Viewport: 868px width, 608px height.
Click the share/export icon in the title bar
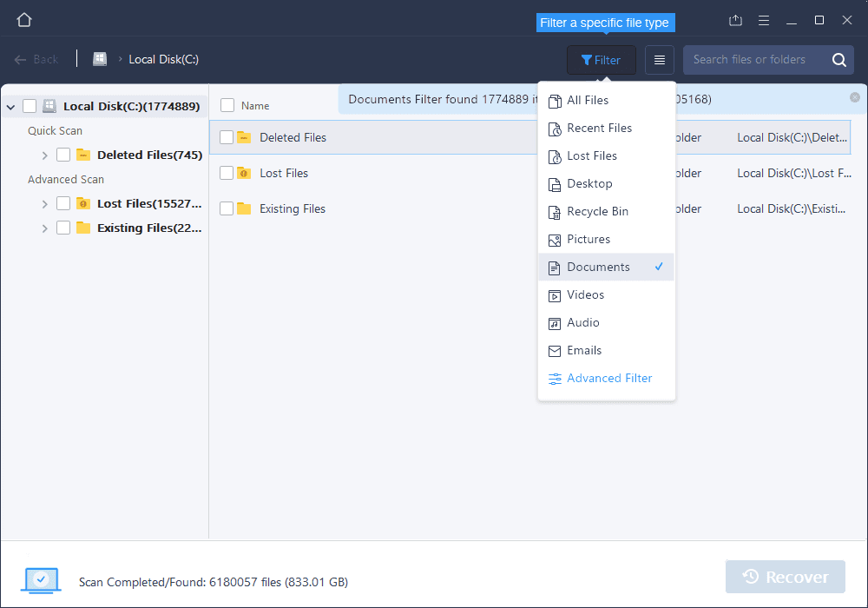735,19
